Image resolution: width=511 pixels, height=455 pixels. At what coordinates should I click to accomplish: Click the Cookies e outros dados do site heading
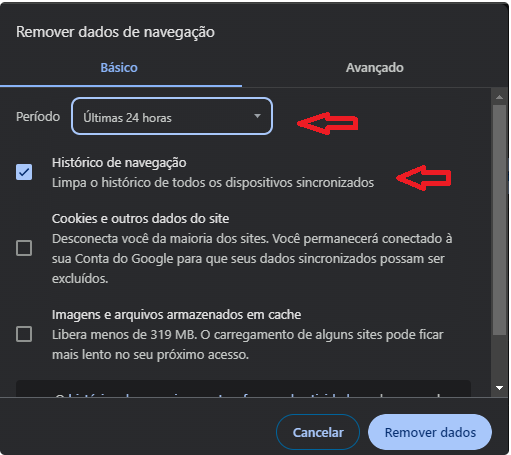coord(140,219)
